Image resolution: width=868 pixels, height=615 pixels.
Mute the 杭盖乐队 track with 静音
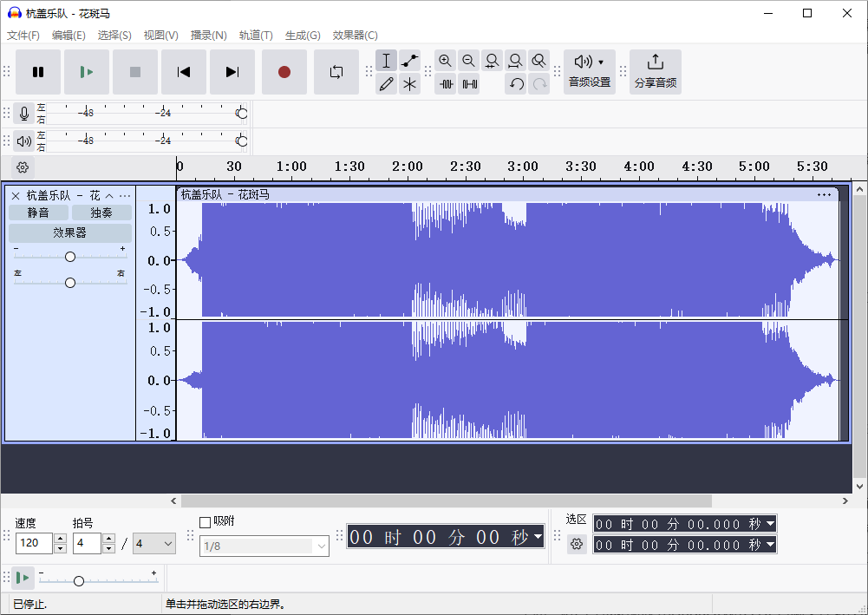(38, 212)
